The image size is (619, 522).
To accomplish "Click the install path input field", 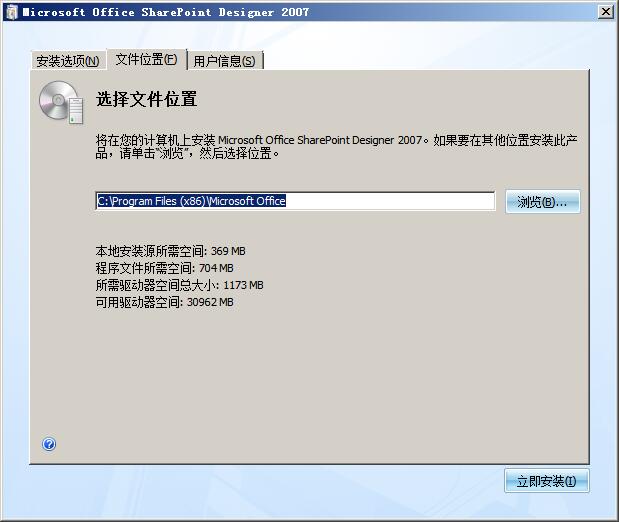I will [295, 201].
